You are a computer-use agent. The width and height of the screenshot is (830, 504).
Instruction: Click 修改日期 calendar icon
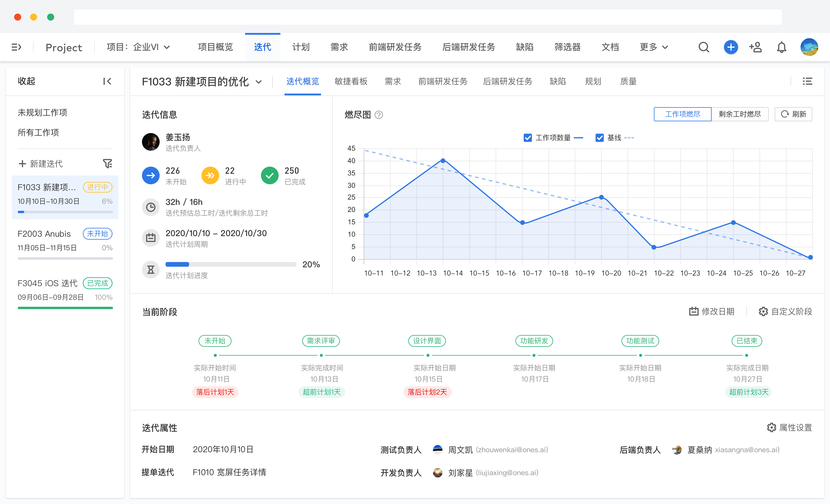point(694,311)
